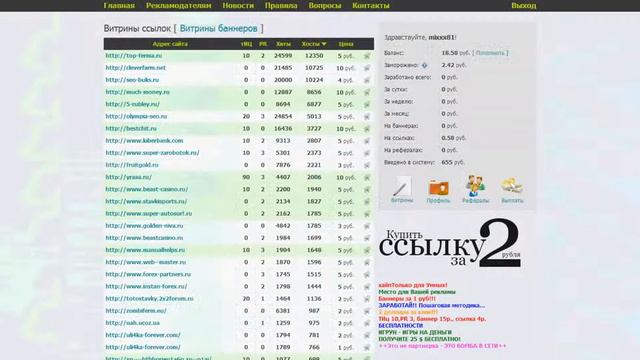Open the Место для Вашей рекламы ad link
640x360 pixels.
pyautogui.click(x=417, y=292)
